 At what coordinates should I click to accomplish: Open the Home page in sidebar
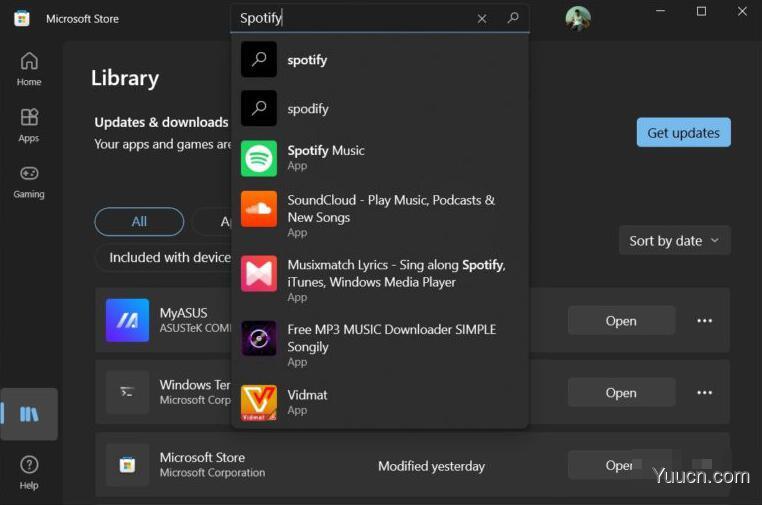29,69
